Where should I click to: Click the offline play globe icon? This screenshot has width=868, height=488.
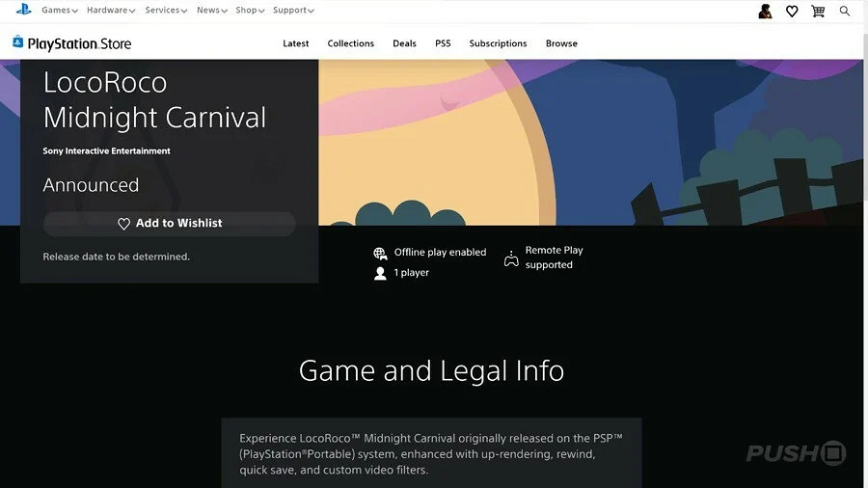(x=380, y=254)
